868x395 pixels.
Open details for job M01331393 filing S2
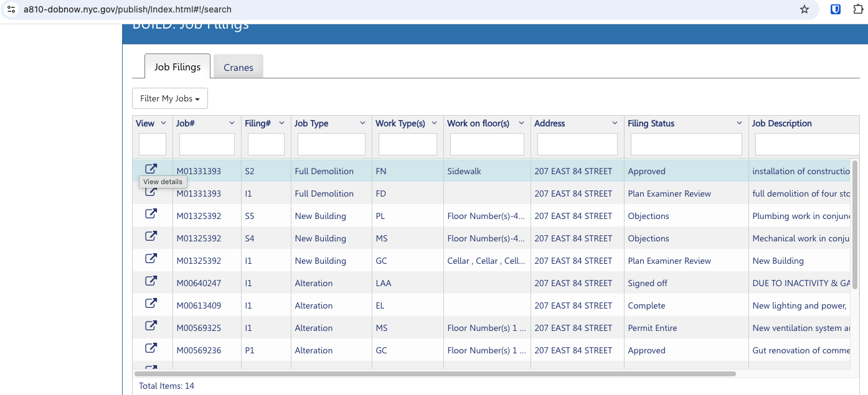coord(151,169)
